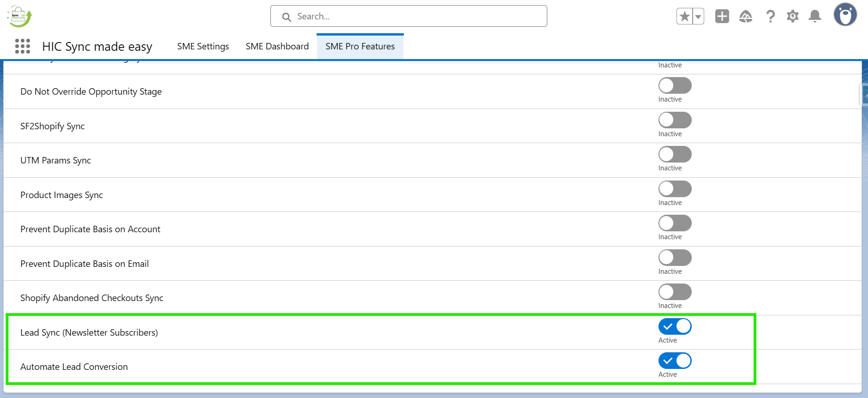868x398 pixels.
Task: Disable the Automate Lead Conversion toggle
Action: pos(675,361)
